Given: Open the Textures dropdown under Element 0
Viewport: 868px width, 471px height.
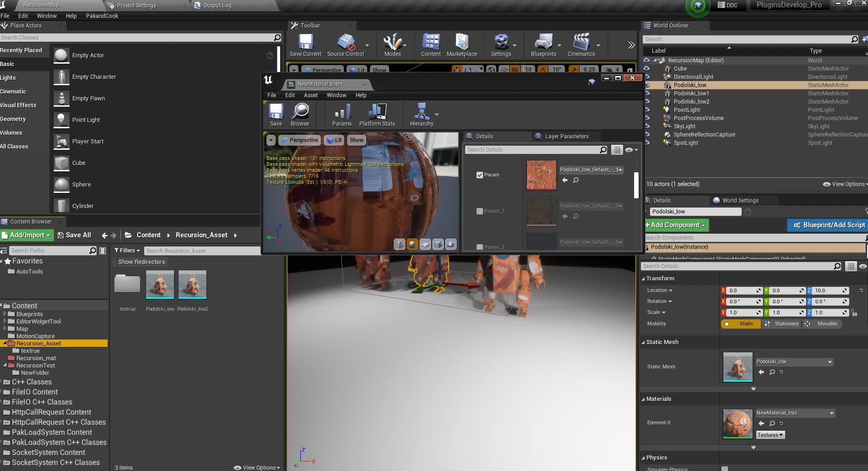Looking at the screenshot, I should coord(770,434).
